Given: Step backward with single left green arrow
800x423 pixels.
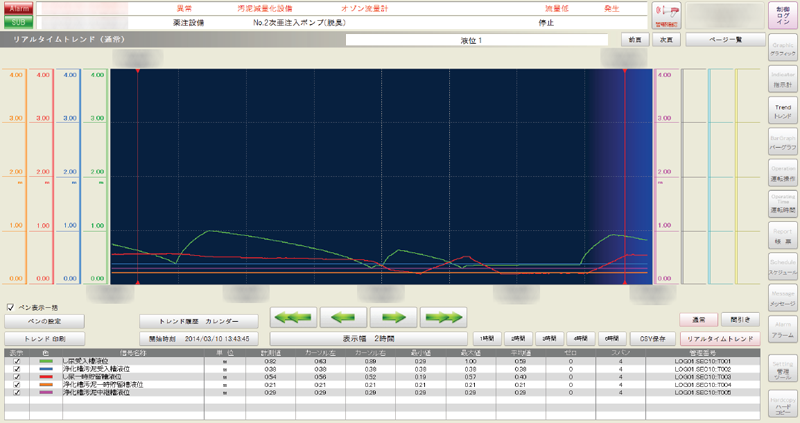Looking at the screenshot, I should pyautogui.click(x=343, y=317).
